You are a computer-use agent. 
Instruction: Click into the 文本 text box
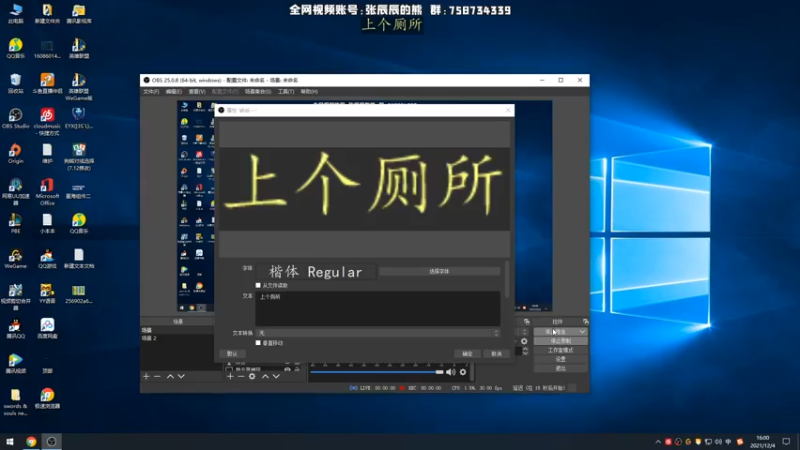(x=378, y=309)
